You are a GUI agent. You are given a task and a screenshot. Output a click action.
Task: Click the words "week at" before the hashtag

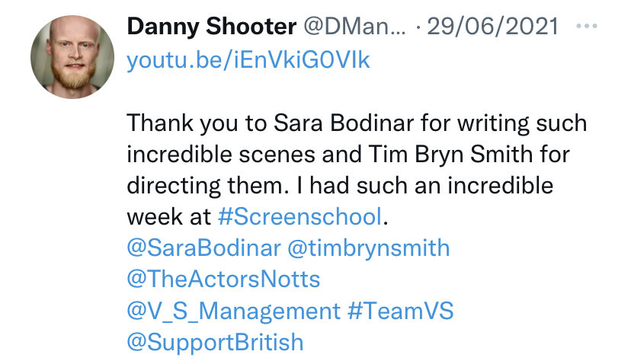(x=168, y=216)
